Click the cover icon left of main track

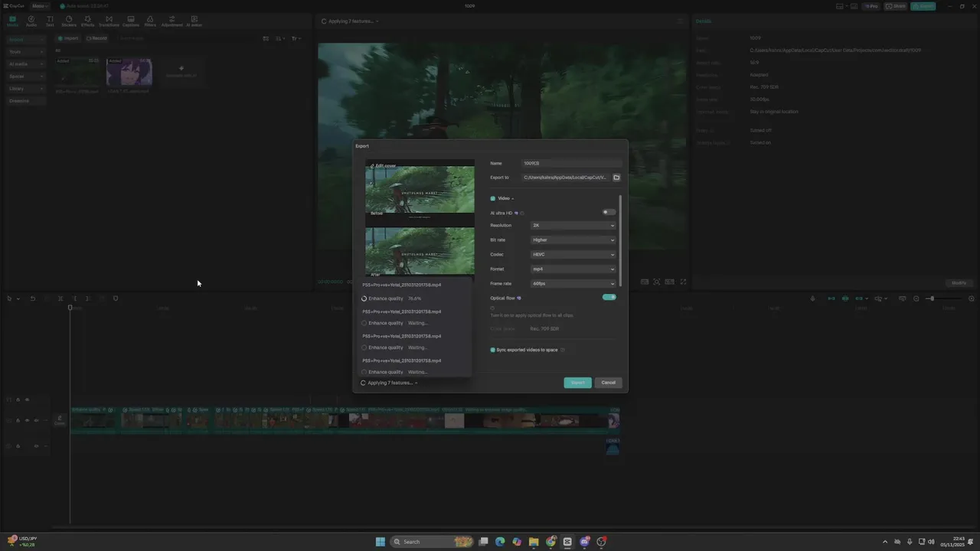coord(59,420)
